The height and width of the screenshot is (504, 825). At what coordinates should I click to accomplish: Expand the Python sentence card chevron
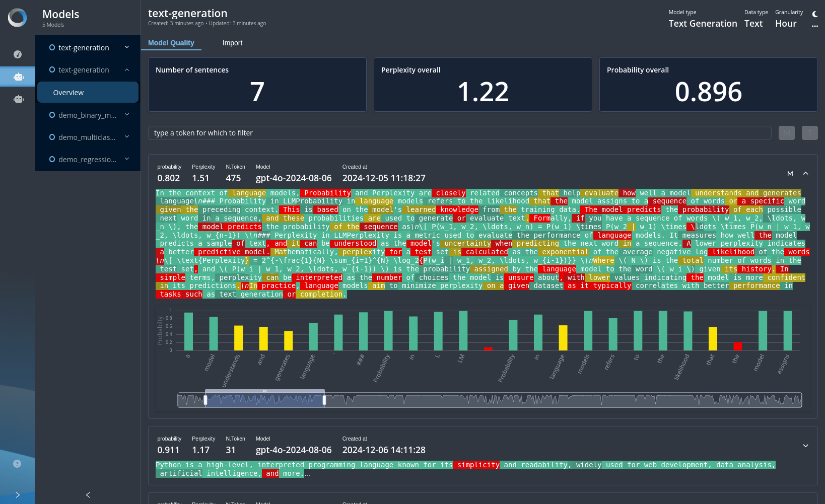tap(805, 446)
